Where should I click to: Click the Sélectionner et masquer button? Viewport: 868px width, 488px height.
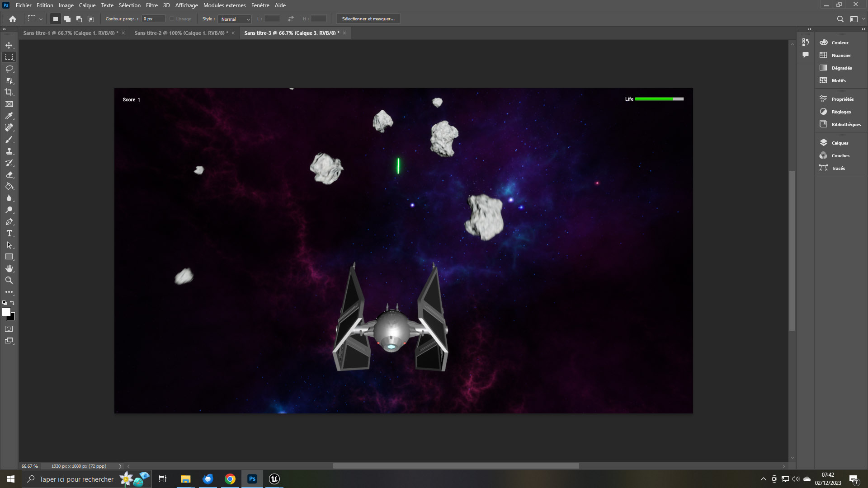coord(368,19)
